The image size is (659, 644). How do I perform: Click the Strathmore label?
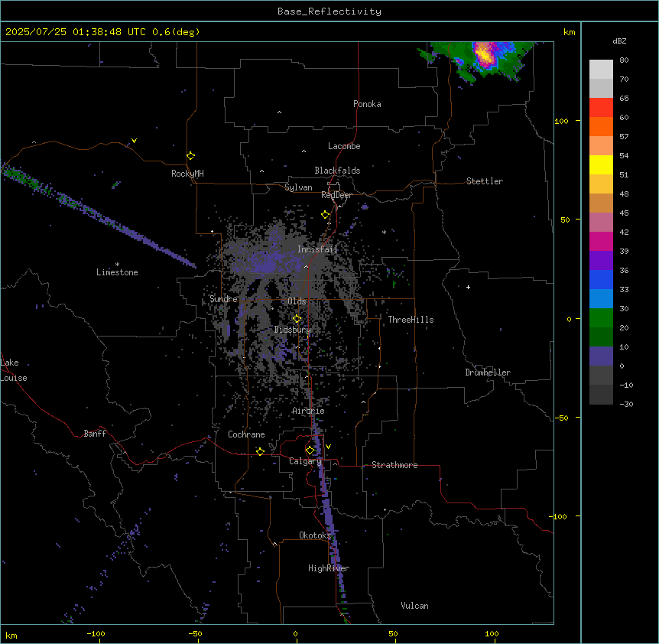(394, 465)
